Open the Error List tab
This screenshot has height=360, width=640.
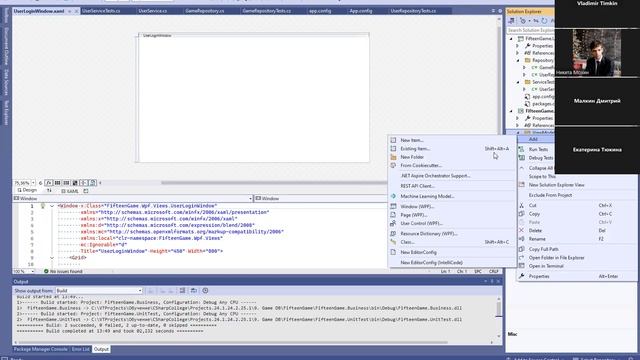click(80, 349)
